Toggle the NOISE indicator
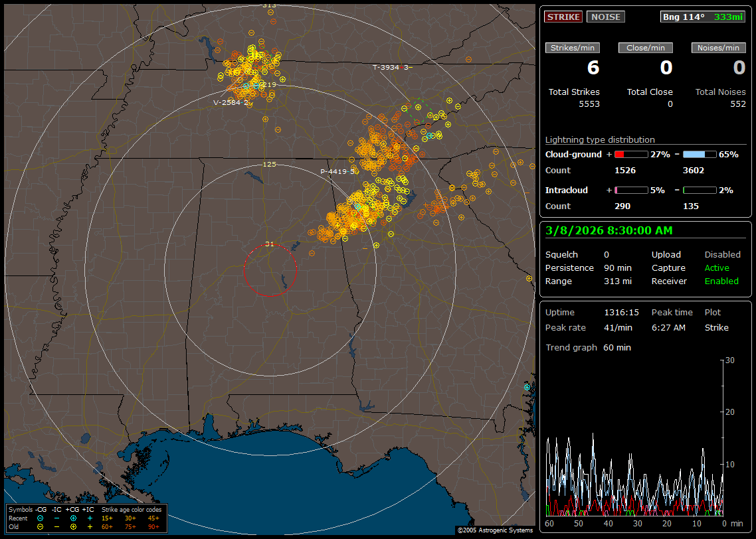The image size is (756, 539). (x=605, y=17)
